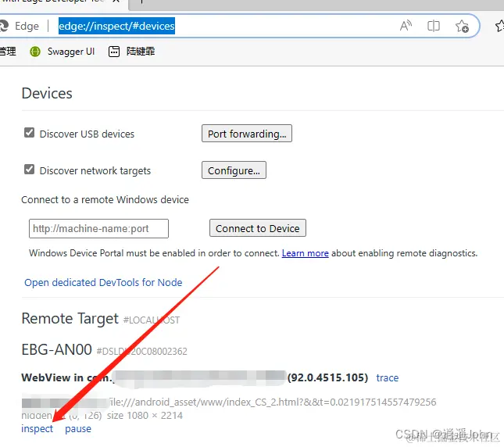Open dedicated DevTools for Node link
Viewport: 504px width, 447px height.
[103, 282]
